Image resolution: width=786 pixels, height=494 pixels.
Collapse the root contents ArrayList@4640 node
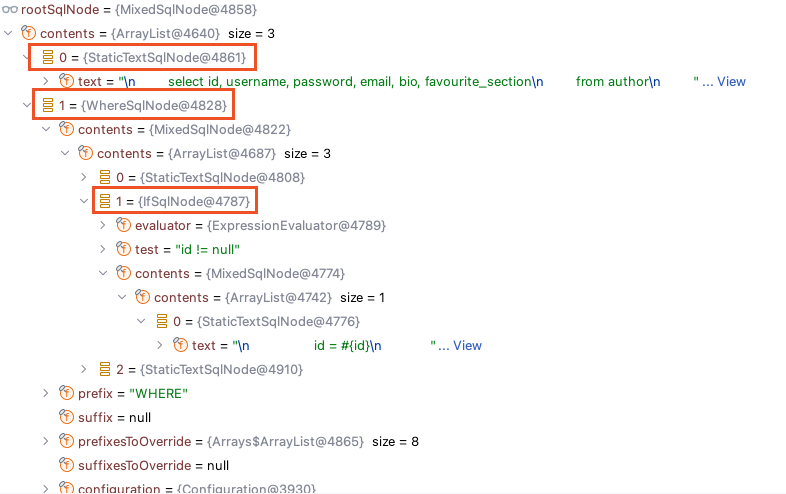tap(8, 34)
